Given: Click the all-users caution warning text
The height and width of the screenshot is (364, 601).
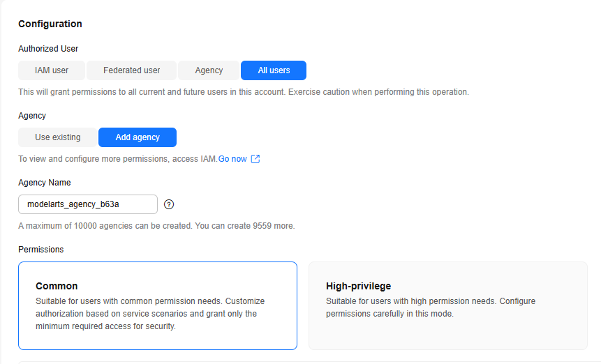Looking at the screenshot, I should (x=244, y=92).
